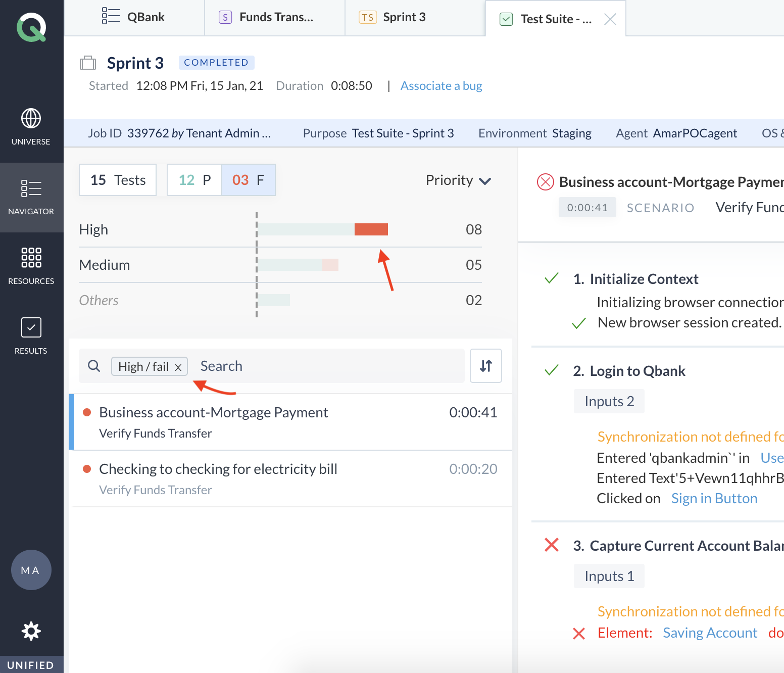784x673 pixels.
Task: Select the Checking to checking electricity bill test
Action: 291,478
